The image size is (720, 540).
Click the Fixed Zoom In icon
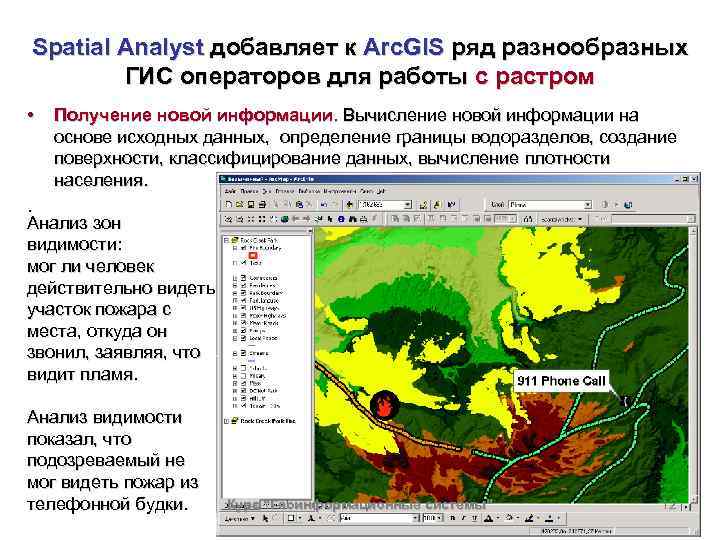click(x=251, y=219)
